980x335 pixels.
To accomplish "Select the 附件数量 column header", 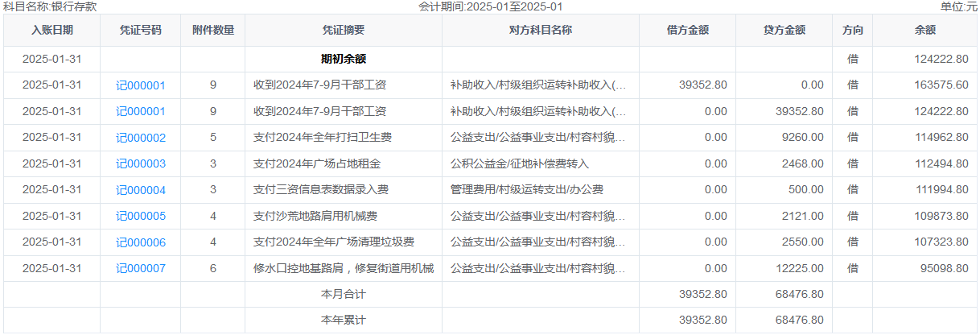I will pyautogui.click(x=213, y=31).
